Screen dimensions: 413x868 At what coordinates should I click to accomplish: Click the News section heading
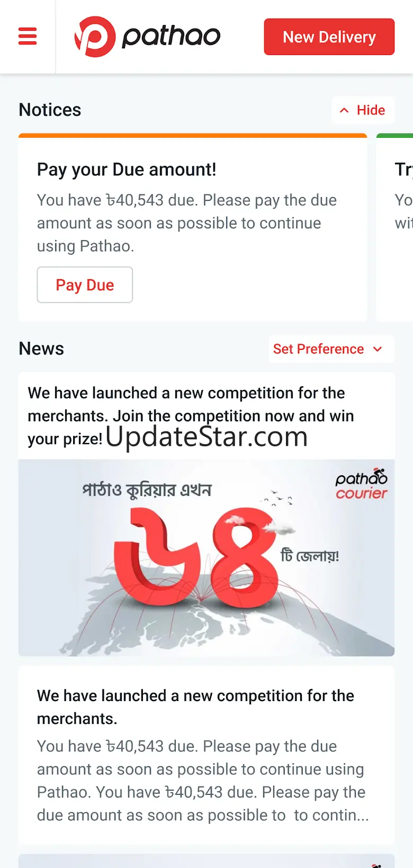coord(41,349)
